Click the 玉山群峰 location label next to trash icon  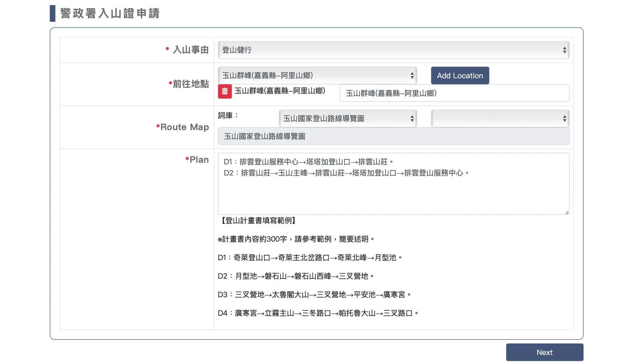pos(280,91)
